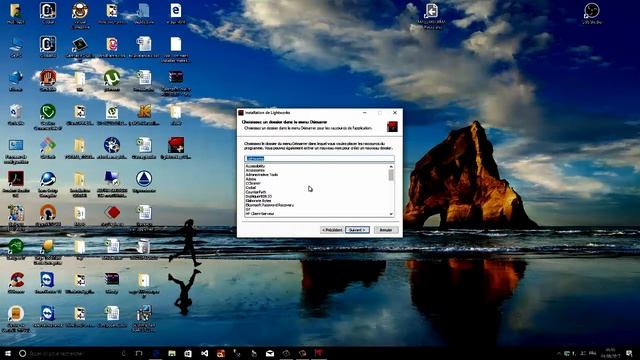Open the This PC desktop icon
This screenshot has width=640, height=360.
pos(16,45)
